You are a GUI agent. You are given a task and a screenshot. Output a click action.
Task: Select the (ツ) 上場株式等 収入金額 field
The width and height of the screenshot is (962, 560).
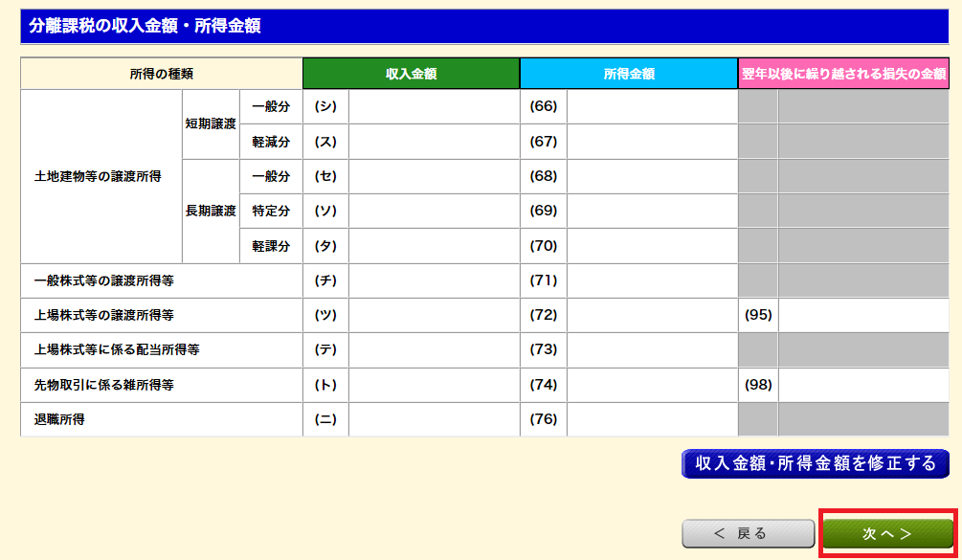(x=434, y=315)
